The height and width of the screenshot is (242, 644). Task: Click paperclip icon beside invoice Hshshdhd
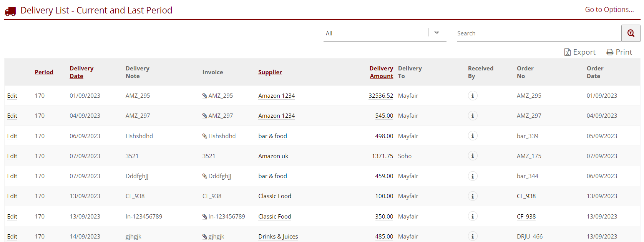(x=205, y=136)
